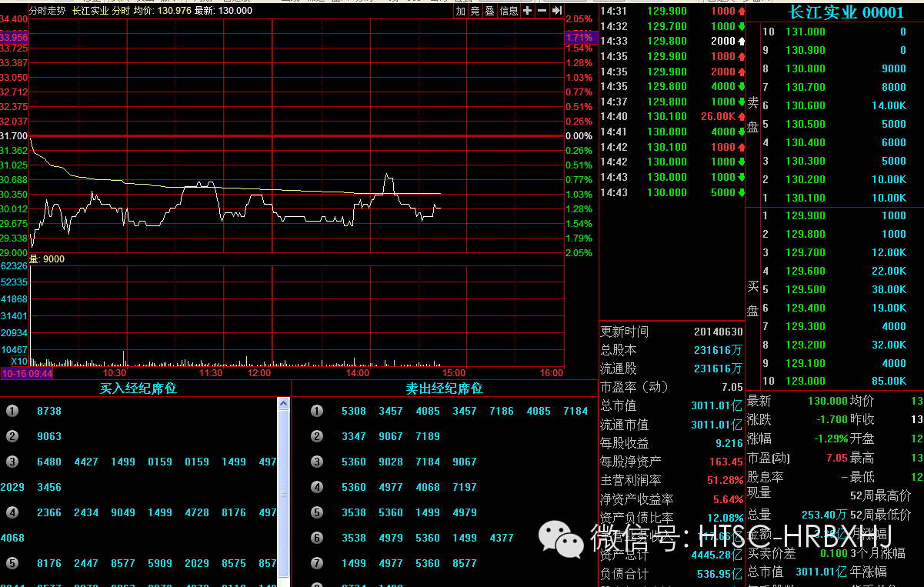The width and height of the screenshot is (924, 587).
Task: Click the 竞 button in chart toolbar
Action: tap(475, 11)
